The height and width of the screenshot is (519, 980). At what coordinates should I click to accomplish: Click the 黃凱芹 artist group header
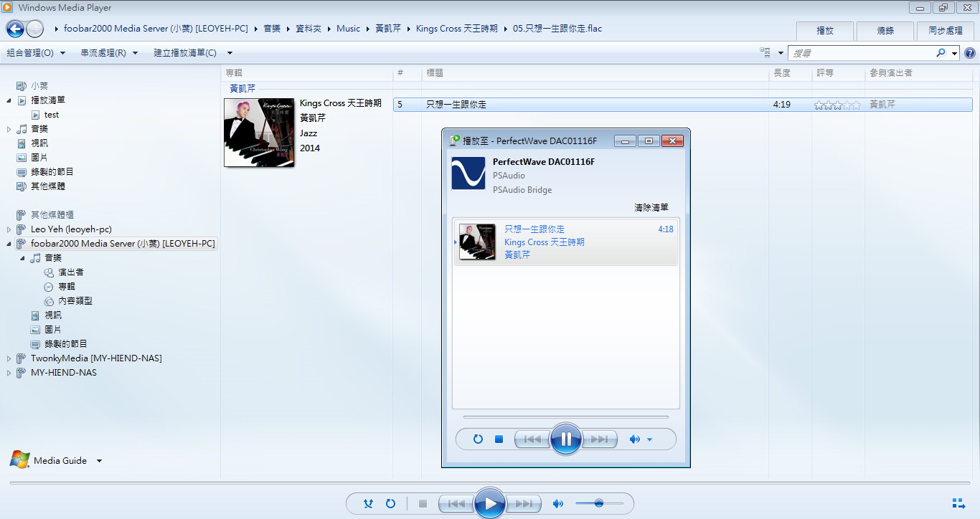click(x=242, y=89)
